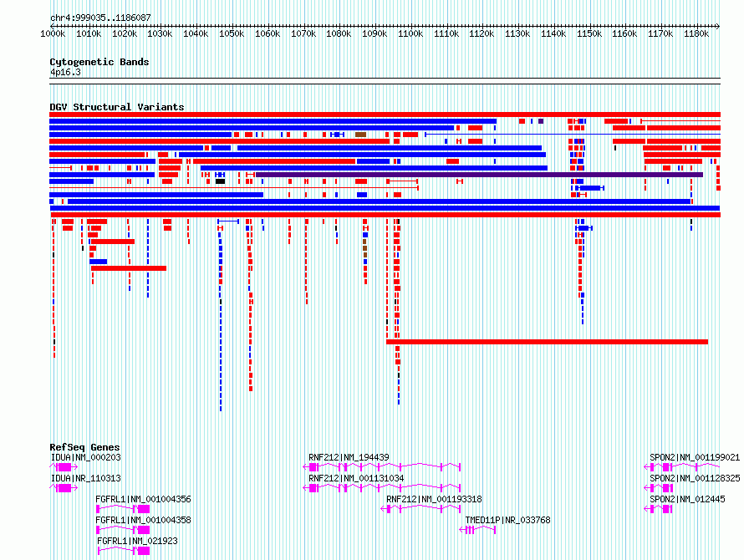
Task: Open the FGFRL1|NM_001004356 gene label
Action: tap(143, 499)
